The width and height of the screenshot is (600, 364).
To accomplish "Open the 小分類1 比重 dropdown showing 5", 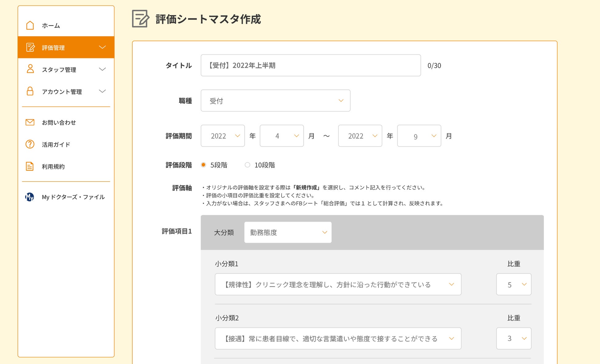I will (514, 284).
